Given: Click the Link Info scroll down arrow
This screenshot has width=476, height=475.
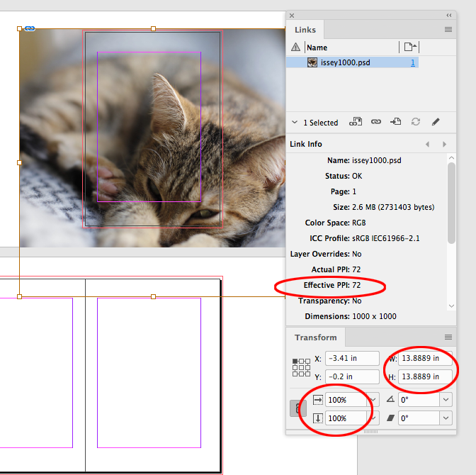Looking at the screenshot, I should tap(451, 306).
